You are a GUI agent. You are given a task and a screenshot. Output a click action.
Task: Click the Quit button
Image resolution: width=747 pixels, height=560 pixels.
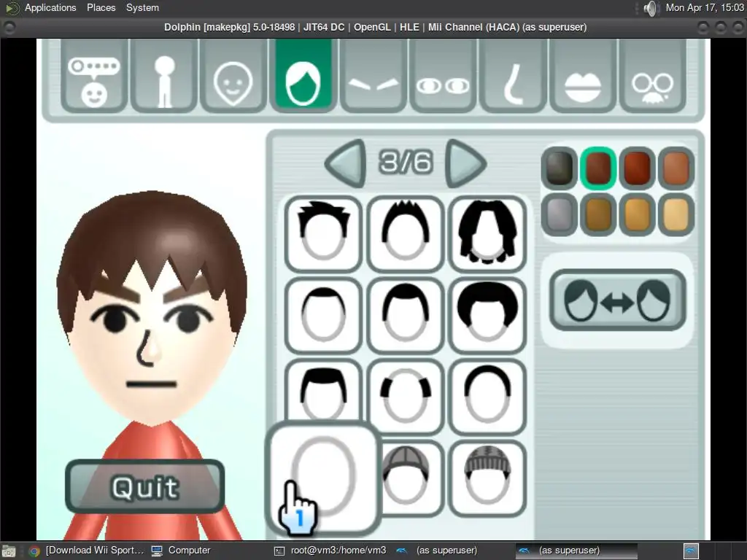coord(145,486)
